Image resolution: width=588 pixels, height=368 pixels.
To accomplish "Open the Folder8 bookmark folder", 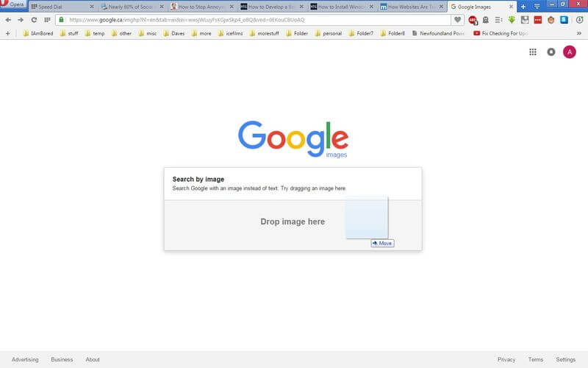I will (x=392, y=33).
